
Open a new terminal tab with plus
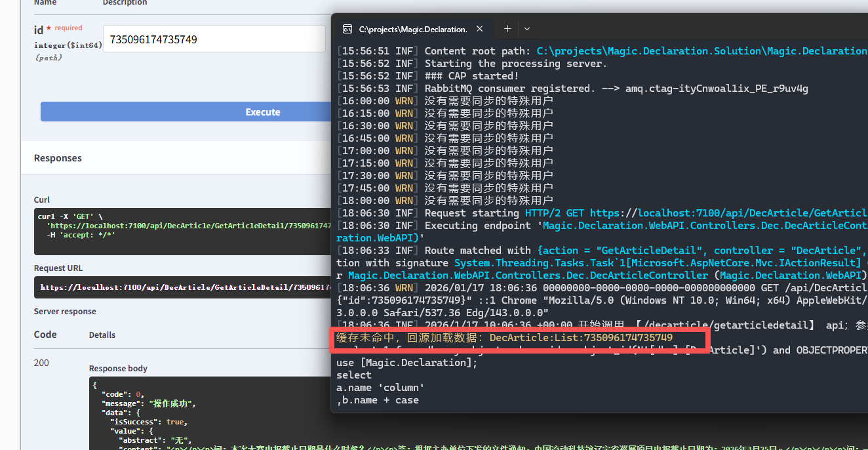[x=507, y=29]
